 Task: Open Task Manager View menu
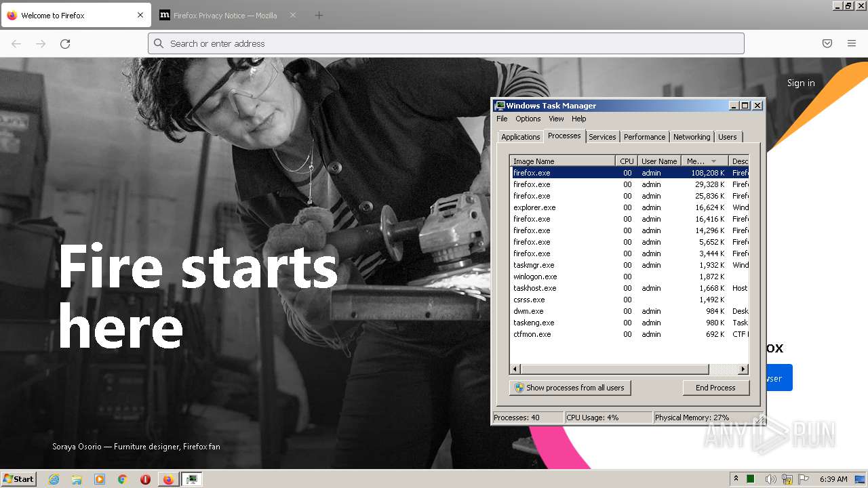click(x=556, y=119)
